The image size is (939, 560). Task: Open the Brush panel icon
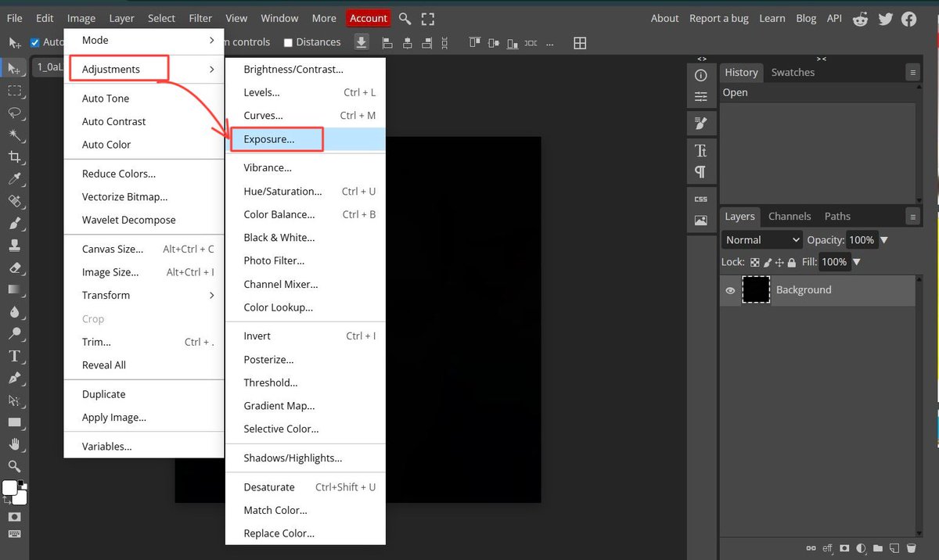pyautogui.click(x=701, y=124)
